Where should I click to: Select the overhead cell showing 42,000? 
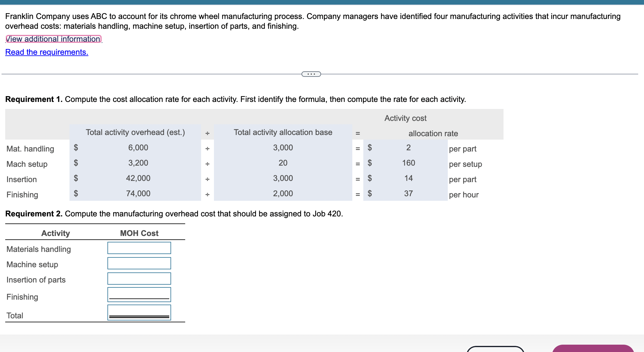pyautogui.click(x=138, y=178)
